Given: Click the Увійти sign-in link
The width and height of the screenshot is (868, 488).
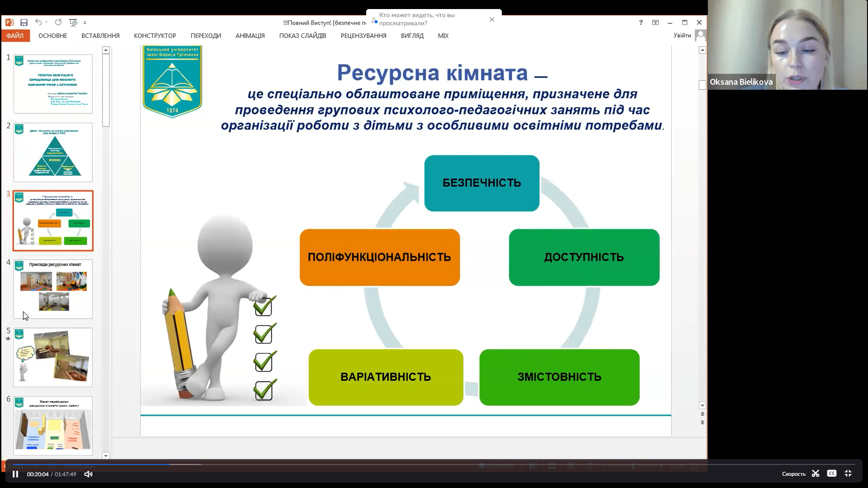Looking at the screenshot, I should pos(683,35).
